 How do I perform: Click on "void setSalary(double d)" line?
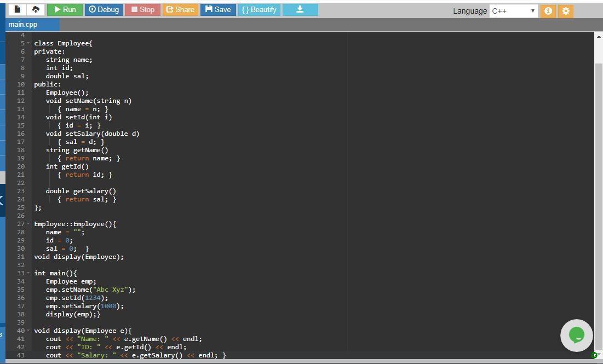(x=93, y=134)
